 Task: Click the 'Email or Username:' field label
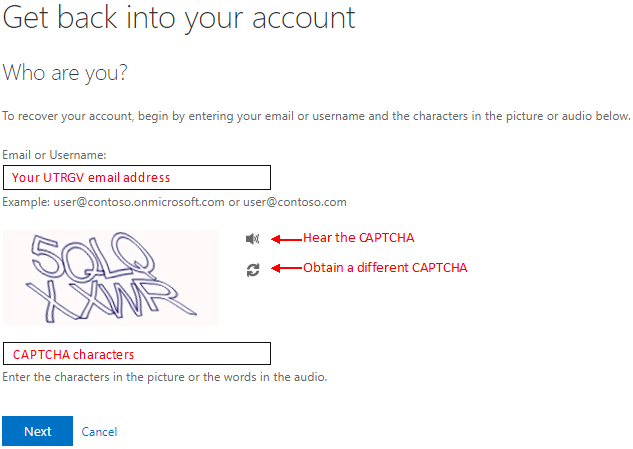pyautogui.click(x=54, y=155)
